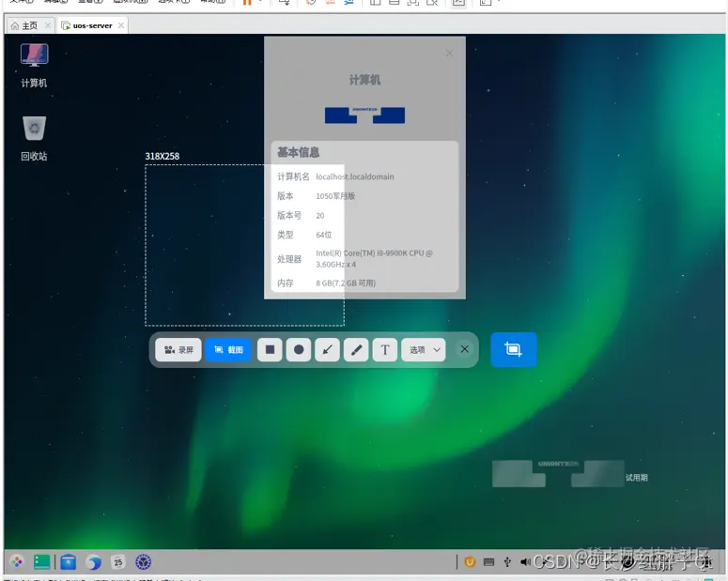
Task: Click the USB device tray icon
Action: 507,562
